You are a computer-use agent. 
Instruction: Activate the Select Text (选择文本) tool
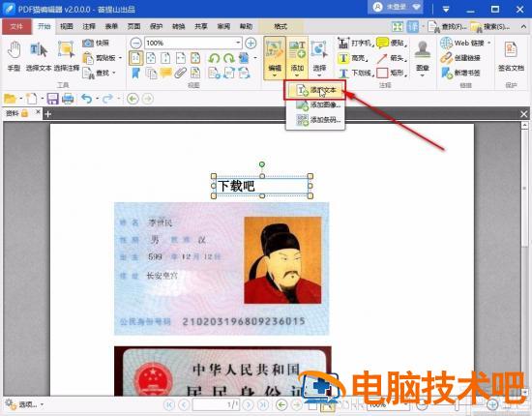point(39,56)
